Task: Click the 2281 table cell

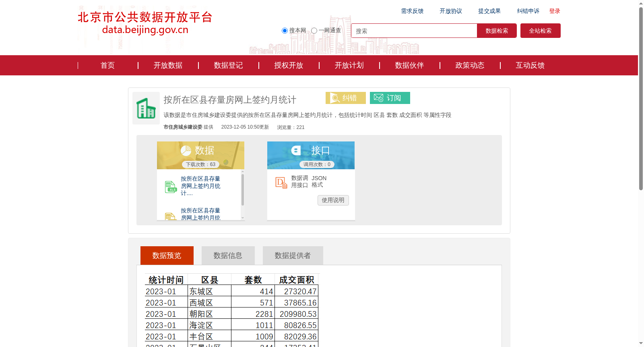Action: (253, 314)
